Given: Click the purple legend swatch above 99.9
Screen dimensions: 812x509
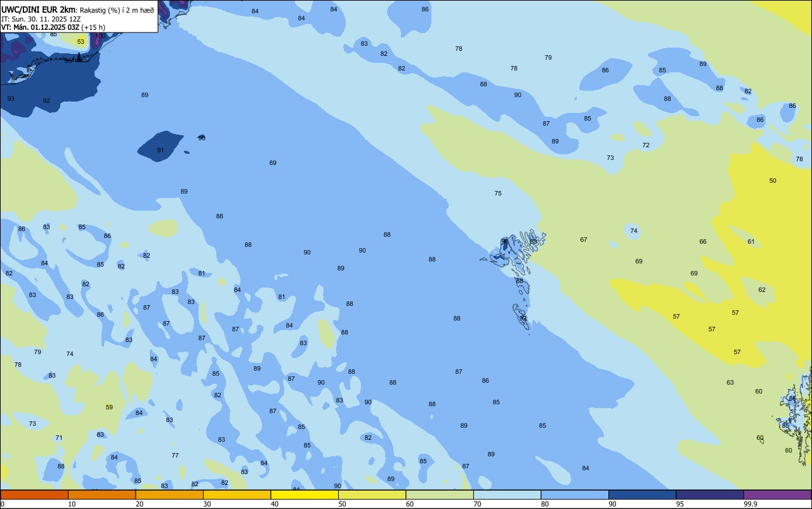Looking at the screenshot, I should pos(777,494).
